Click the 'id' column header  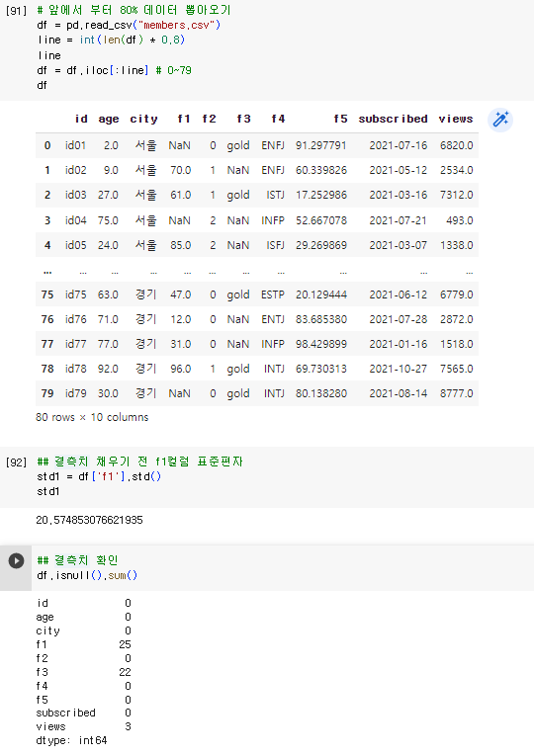pyautogui.click(x=81, y=119)
